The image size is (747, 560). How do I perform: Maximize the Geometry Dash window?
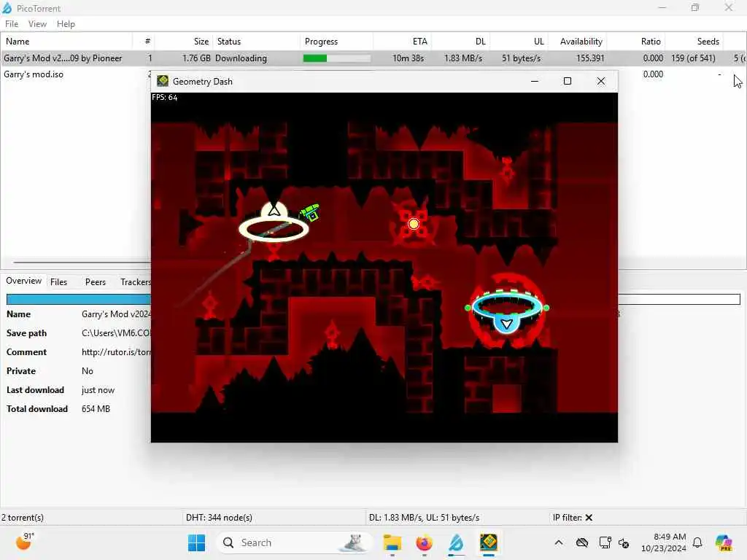[567, 81]
